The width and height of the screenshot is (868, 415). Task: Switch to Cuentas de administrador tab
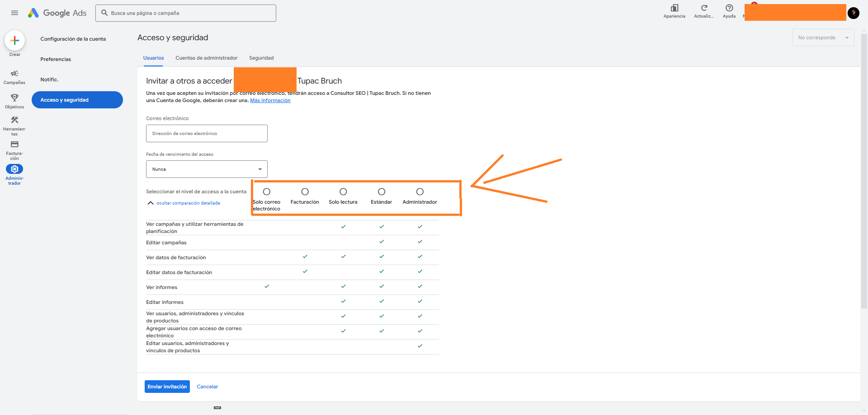coord(206,58)
